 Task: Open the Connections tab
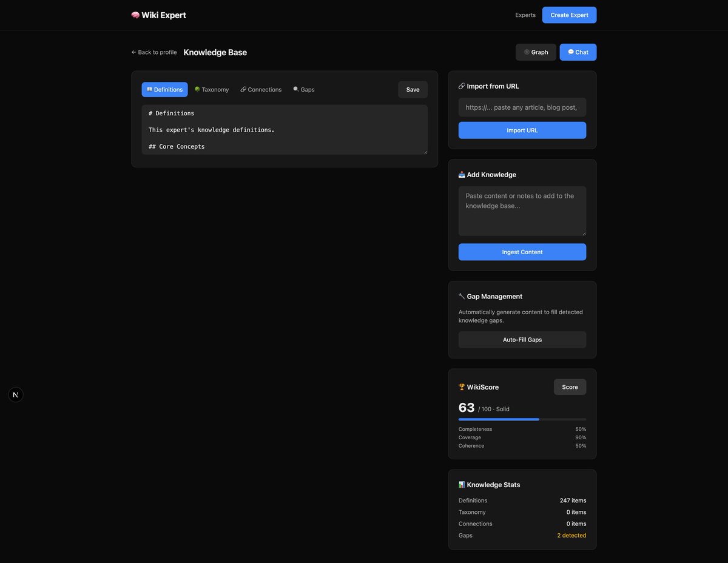[261, 90]
